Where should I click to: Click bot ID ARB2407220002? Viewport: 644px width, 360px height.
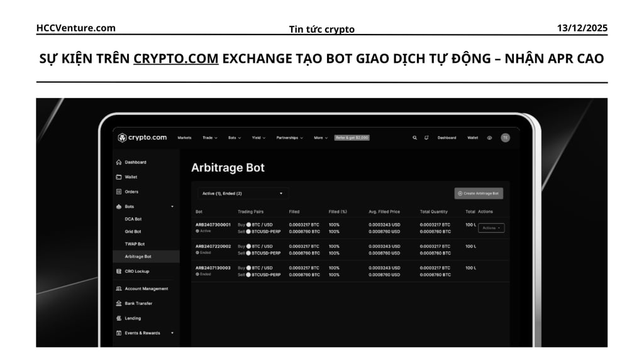click(213, 246)
